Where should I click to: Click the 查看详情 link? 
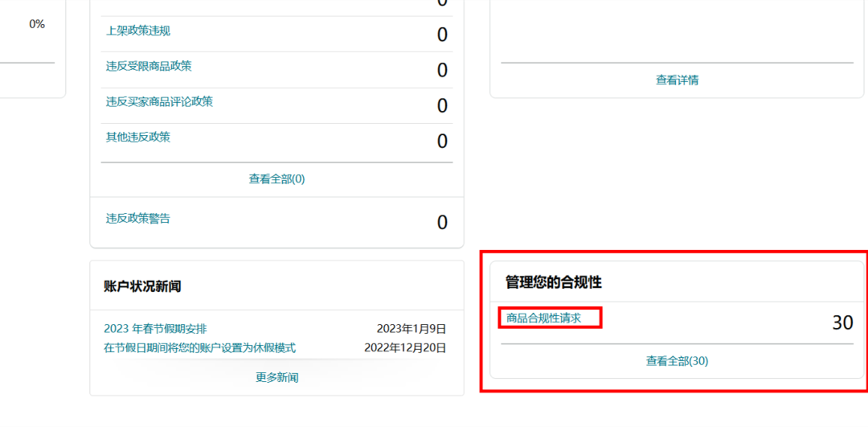677,80
